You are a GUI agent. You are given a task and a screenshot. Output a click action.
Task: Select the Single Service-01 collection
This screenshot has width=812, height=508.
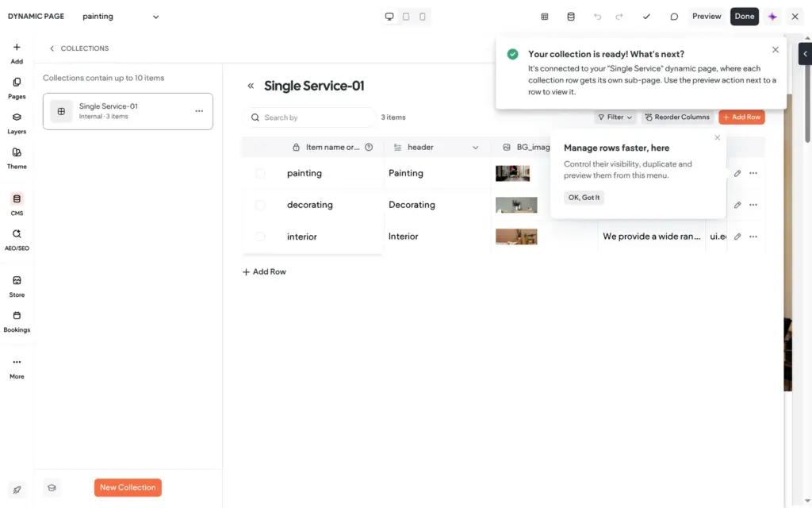[128, 111]
